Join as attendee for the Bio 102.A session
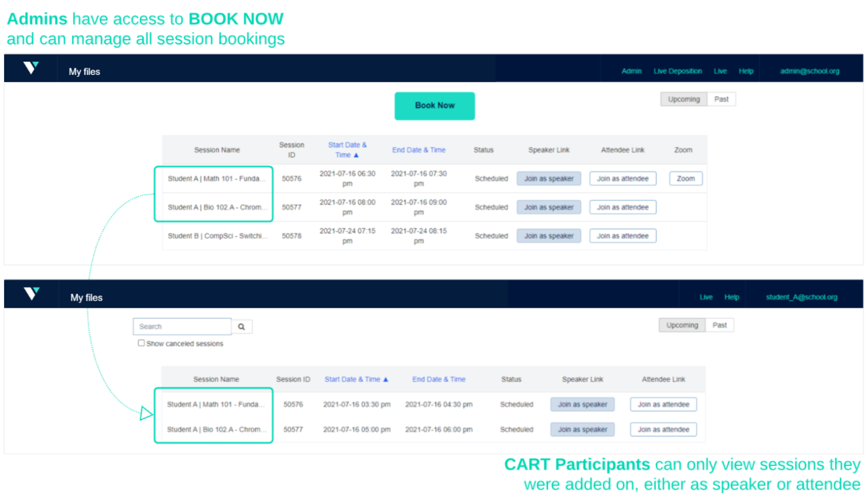Image resolution: width=868 pixels, height=496 pixels. coord(623,207)
